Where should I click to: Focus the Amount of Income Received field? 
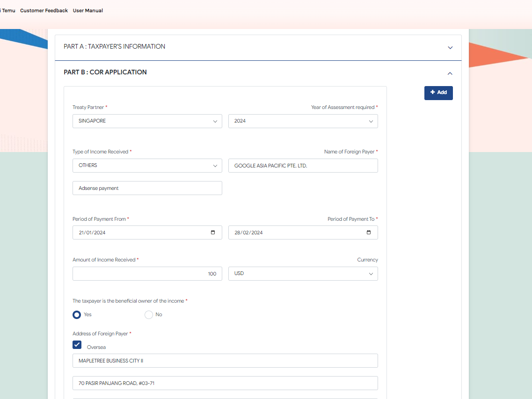click(147, 274)
